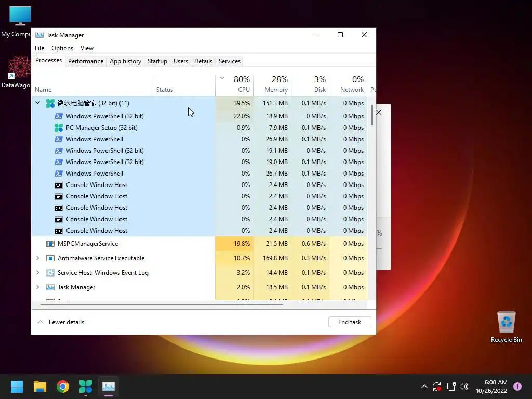Viewport: 532px width, 399px height.
Task: Click Task Manager taskbar icon
Action: [x=109, y=387]
